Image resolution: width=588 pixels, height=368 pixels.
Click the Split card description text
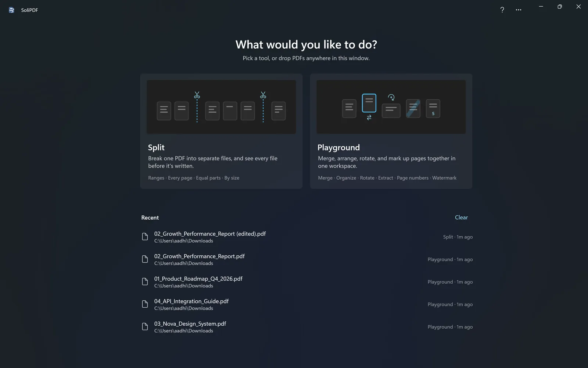coord(213,162)
